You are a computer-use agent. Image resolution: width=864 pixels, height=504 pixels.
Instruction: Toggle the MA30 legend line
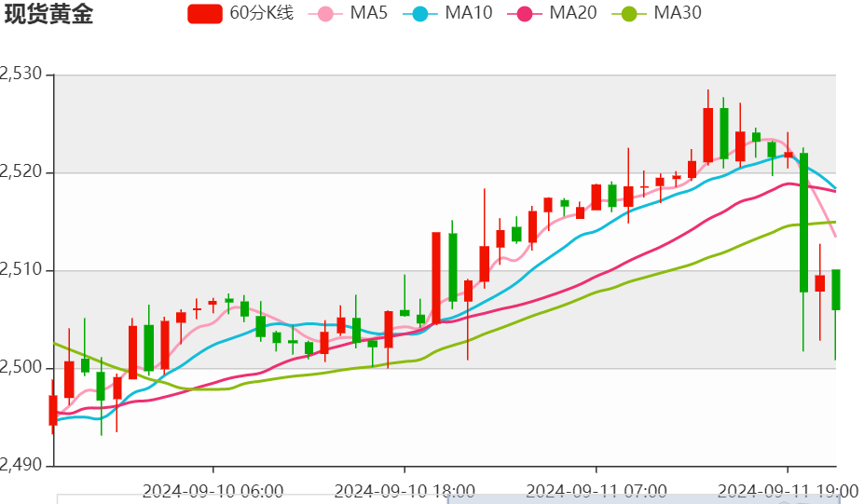pos(657,13)
